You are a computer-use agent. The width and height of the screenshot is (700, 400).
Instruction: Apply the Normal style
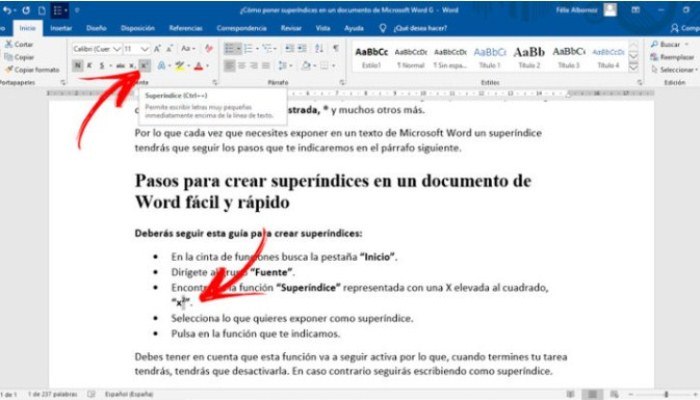[x=411, y=57]
